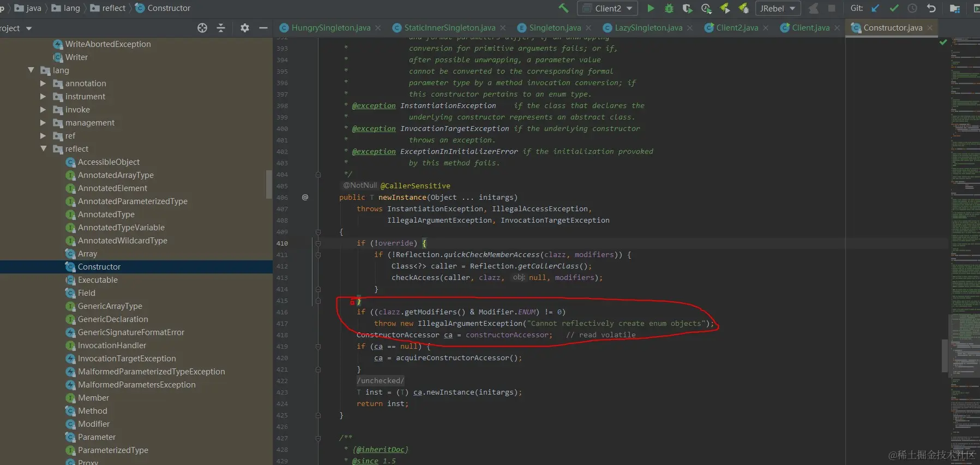980x465 pixels.
Task: Select the Executable class in tree
Action: click(x=98, y=279)
